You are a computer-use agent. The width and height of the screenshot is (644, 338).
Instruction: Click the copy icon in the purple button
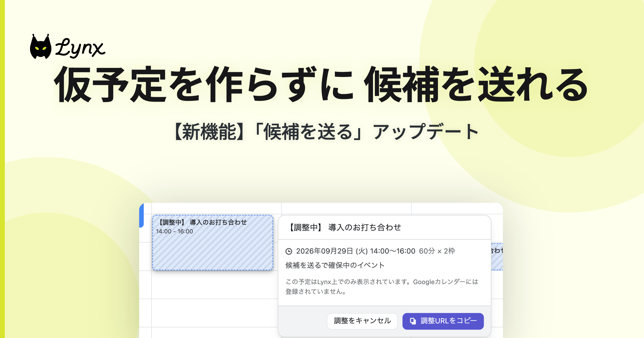[x=413, y=321]
